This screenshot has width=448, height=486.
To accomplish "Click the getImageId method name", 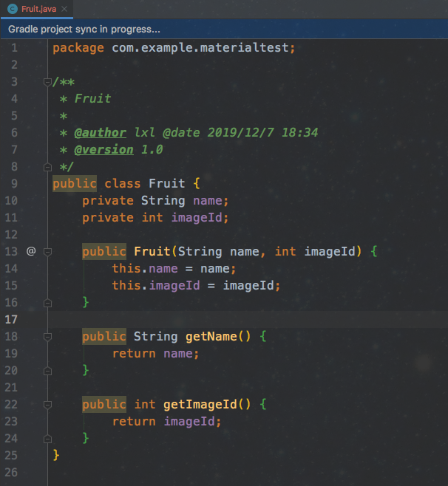I will click(x=200, y=405).
